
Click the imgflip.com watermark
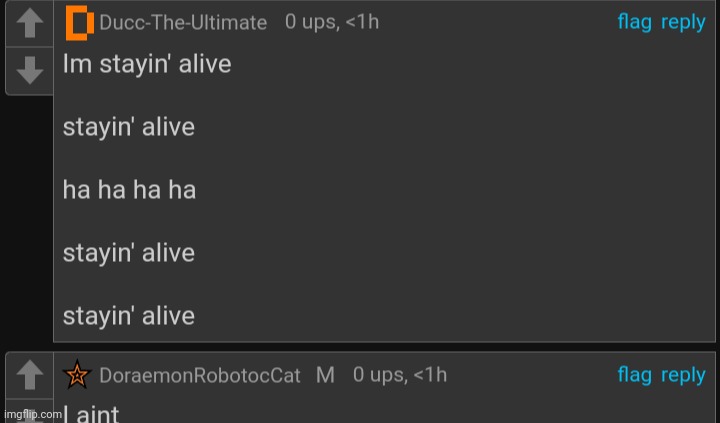coord(32,415)
